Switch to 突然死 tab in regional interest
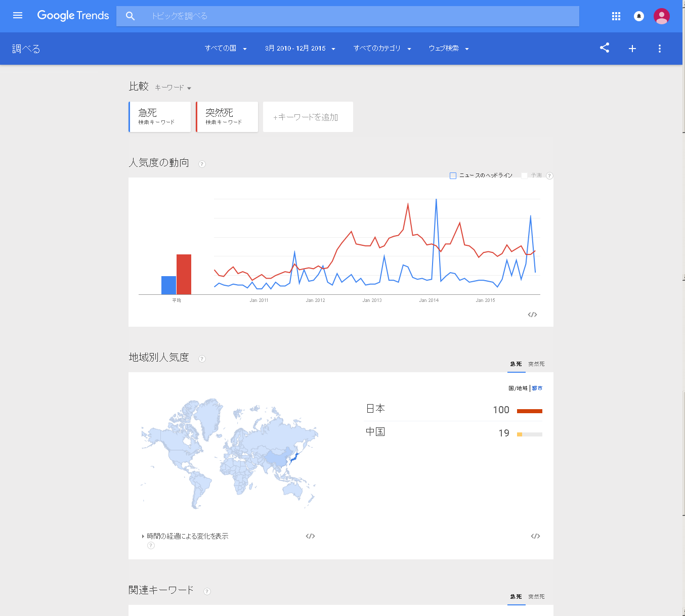This screenshot has width=685, height=616. click(536, 364)
